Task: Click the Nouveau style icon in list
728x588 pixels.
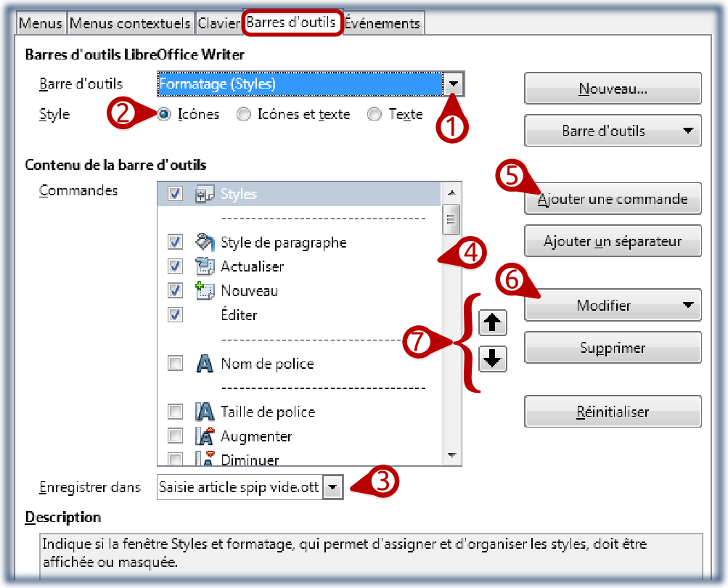Action: 205,291
